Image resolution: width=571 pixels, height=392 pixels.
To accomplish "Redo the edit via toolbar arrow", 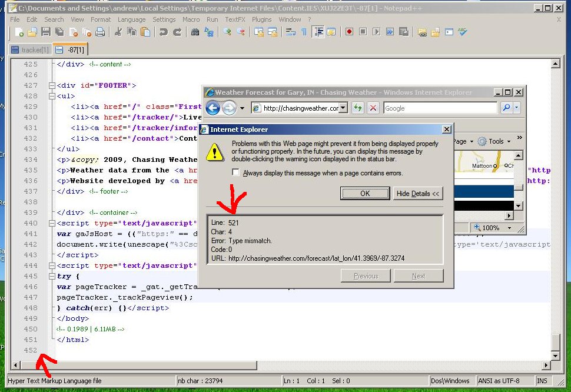I will [x=177, y=32].
